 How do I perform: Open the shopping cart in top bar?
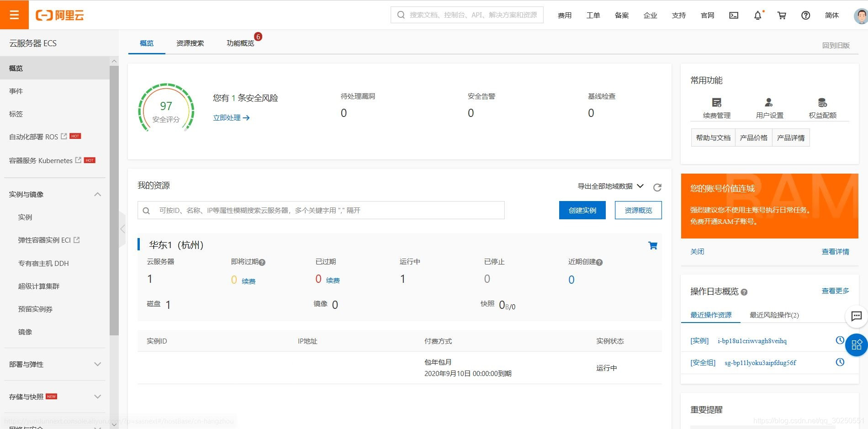[x=782, y=15]
